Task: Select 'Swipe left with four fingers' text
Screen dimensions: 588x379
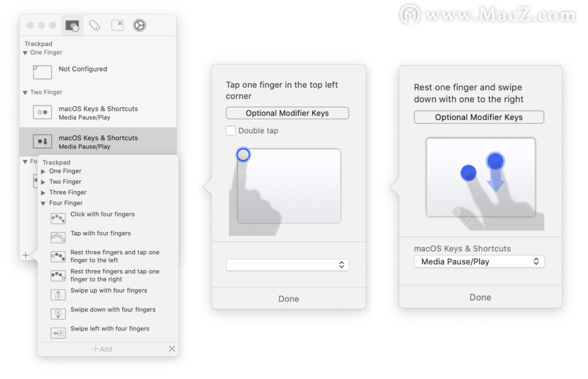Action: (110, 329)
